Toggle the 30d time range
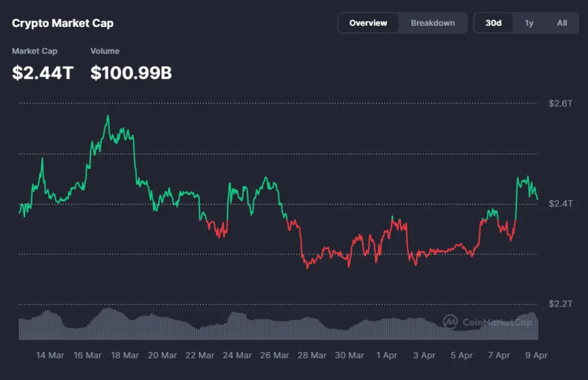Image resolution: width=588 pixels, height=380 pixels. pyautogui.click(x=494, y=23)
